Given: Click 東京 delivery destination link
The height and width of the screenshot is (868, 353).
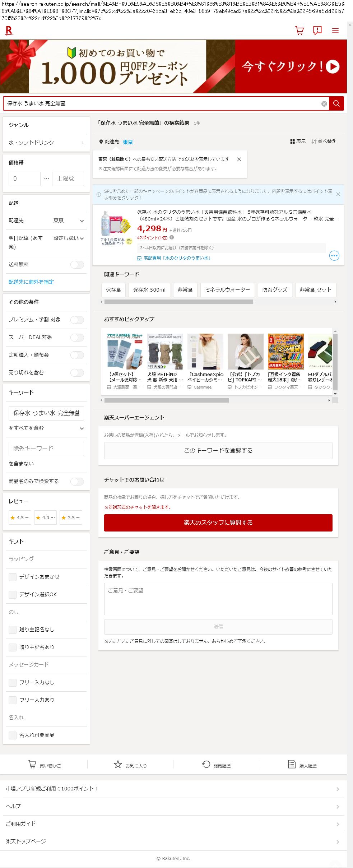Looking at the screenshot, I should (x=128, y=142).
